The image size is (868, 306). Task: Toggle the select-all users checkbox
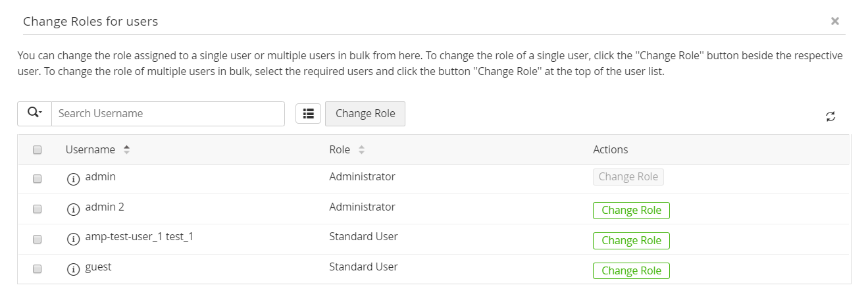[38, 150]
